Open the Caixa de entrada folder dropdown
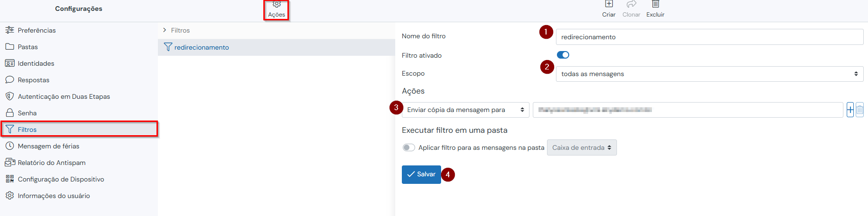 [x=582, y=147]
